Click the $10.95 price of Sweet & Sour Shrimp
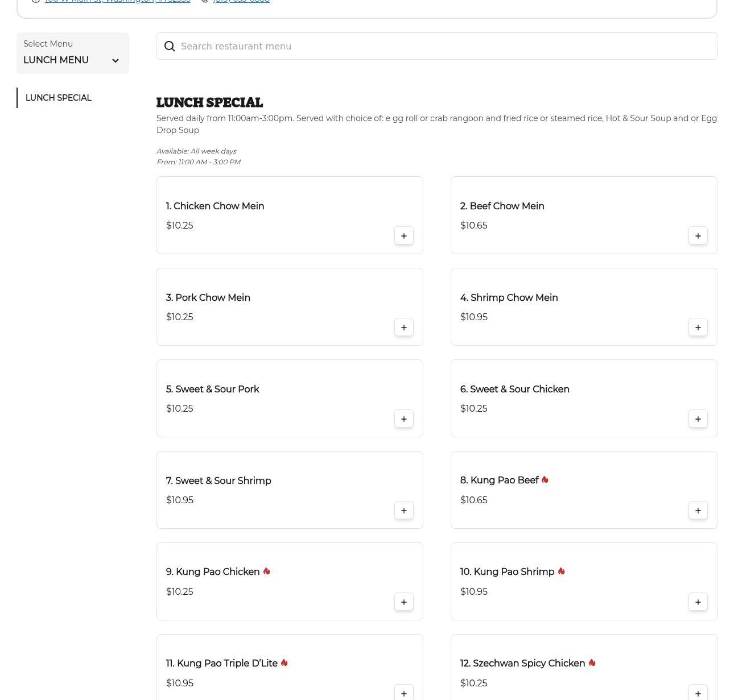The width and height of the screenshot is (734, 700). tap(180, 500)
